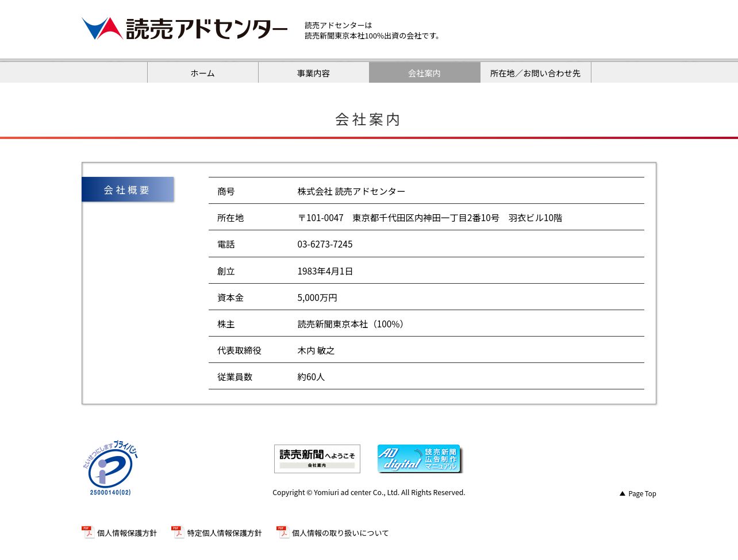Open the 読売新聞へようこそ banner
738x560 pixels.
click(317, 459)
